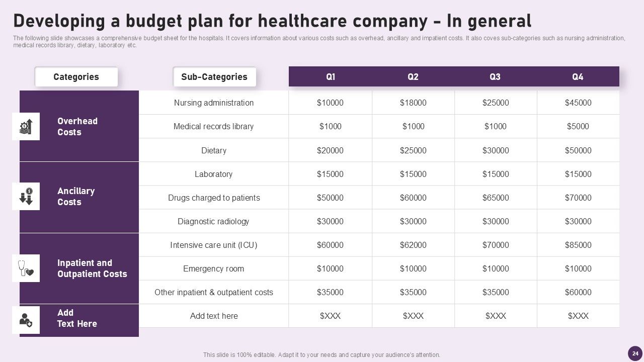The width and height of the screenshot is (644, 362).
Task: Select the ICU Q4 value $85000
Action: click(x=578, y=245)
